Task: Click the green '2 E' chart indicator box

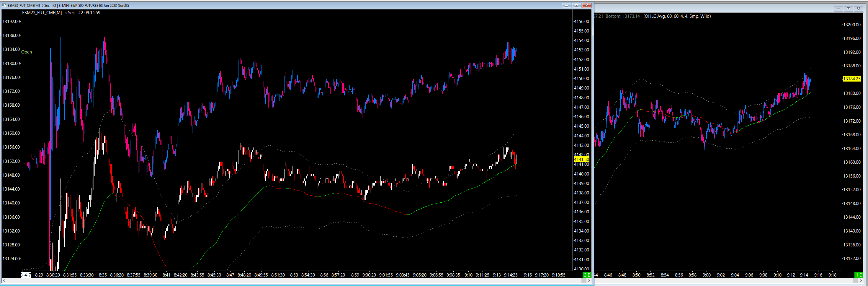Action: coord(587,275)
